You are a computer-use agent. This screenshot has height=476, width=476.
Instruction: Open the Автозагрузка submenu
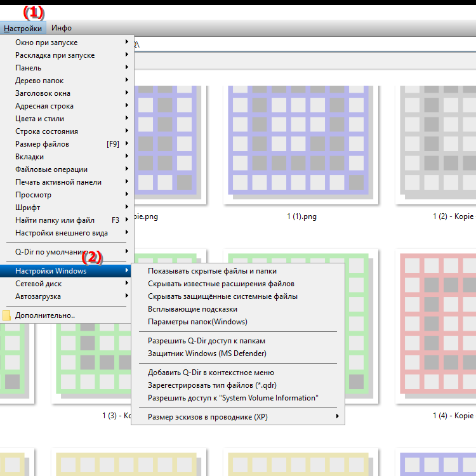tap(65, 296)
